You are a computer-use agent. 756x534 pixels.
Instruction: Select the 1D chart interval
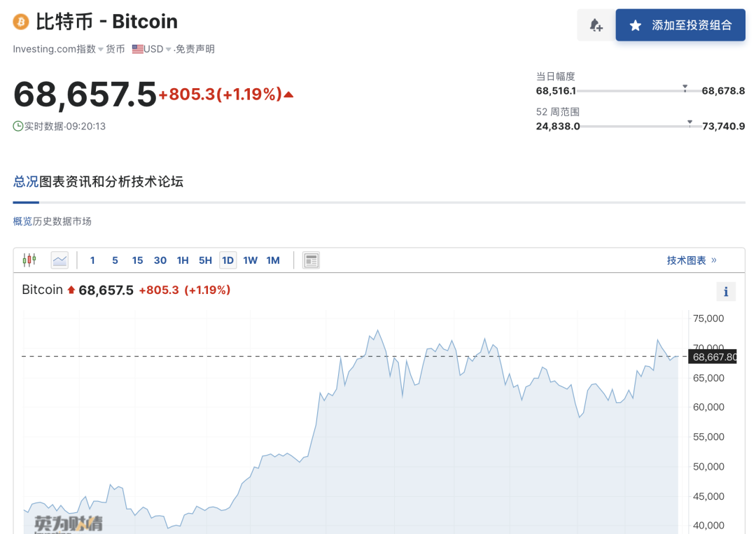click(x=227, y=260)
